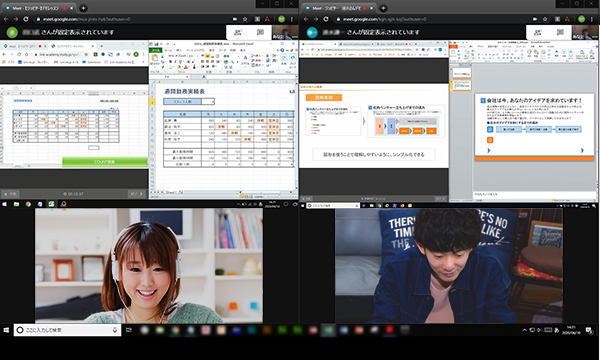Open a new tab in left Chrome window
This screenshot has height=360, width=600.
tap(83, 8)
